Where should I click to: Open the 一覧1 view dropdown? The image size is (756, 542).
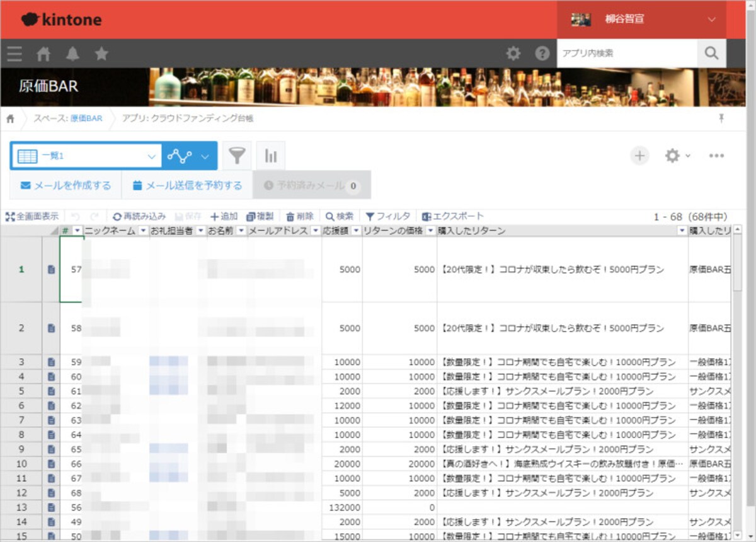point(86,156)
